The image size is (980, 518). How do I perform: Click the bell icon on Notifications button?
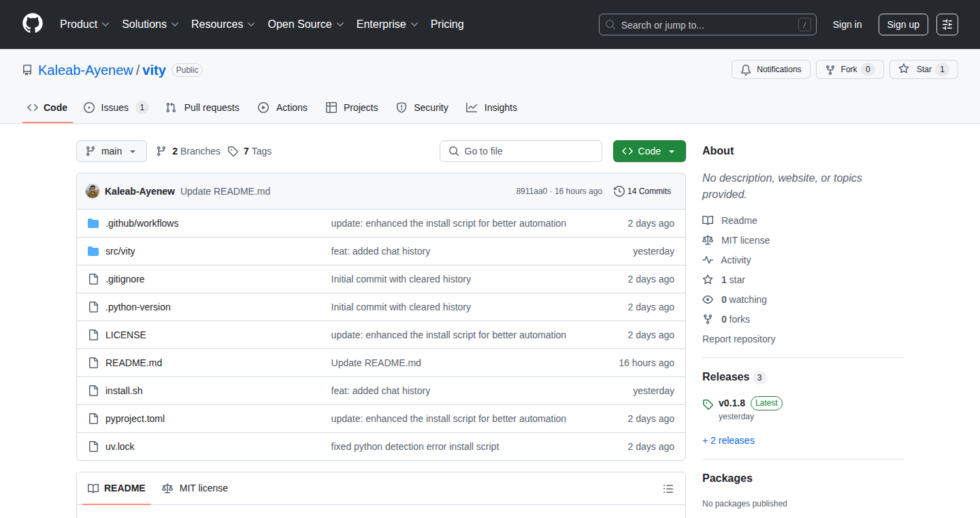746,69
